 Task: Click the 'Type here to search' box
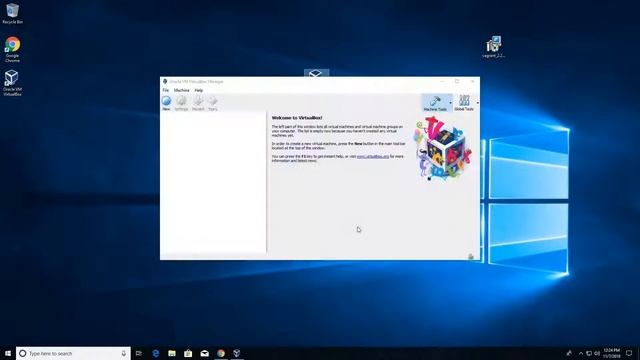(x=73, y=353)
